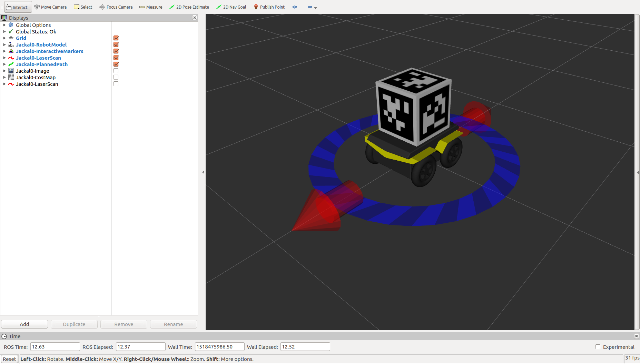Click the Reset button

click(x=9, y=359)
